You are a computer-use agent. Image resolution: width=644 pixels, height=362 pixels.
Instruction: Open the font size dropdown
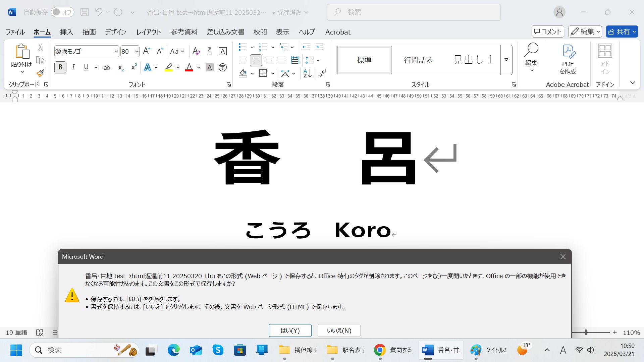point(136,51)
